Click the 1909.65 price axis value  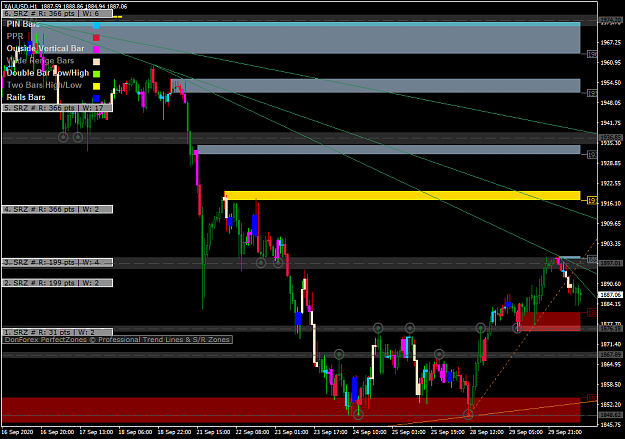click(x=610, y=223)
